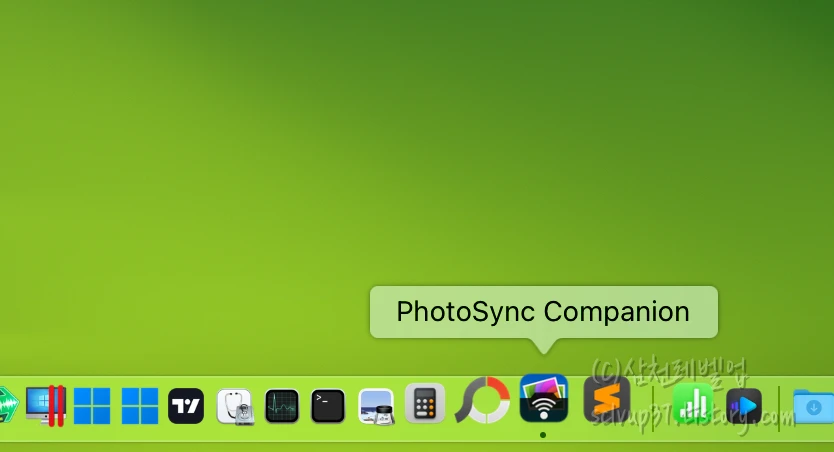Launch Preview from the Dock
This screenshot has height=452, width=834.
[x=376, y=407]
